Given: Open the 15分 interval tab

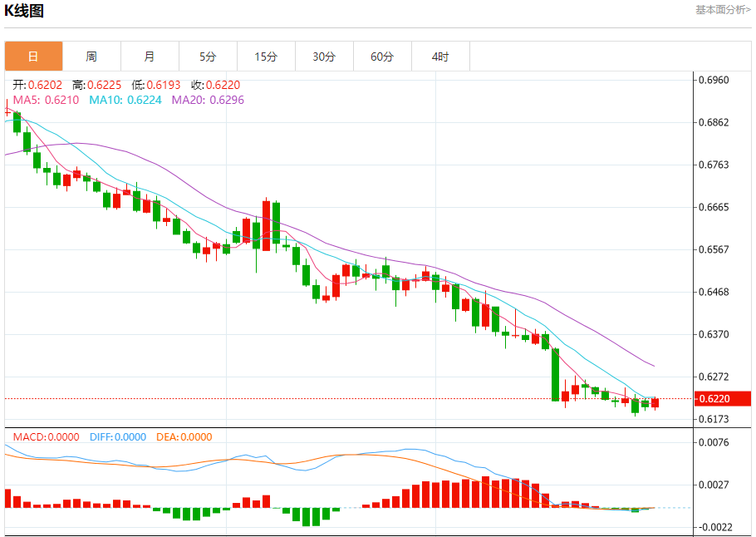Looking at the screenshot, I should 266,57.
